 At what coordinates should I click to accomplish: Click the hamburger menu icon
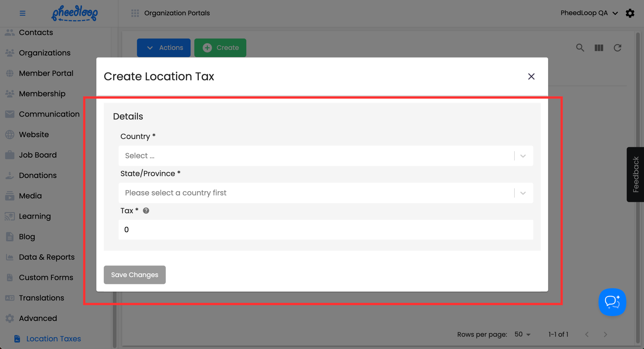[23, 13]
